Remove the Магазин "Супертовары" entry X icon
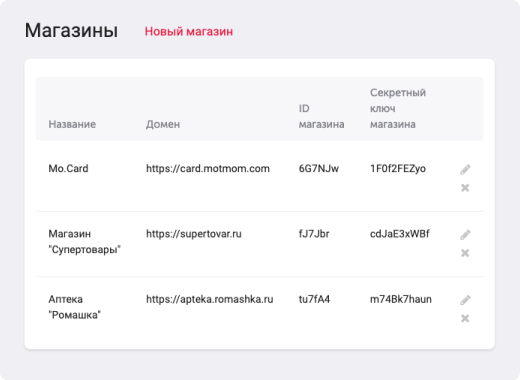The width and height of the screenshot is (520, 380). point(465,253)
